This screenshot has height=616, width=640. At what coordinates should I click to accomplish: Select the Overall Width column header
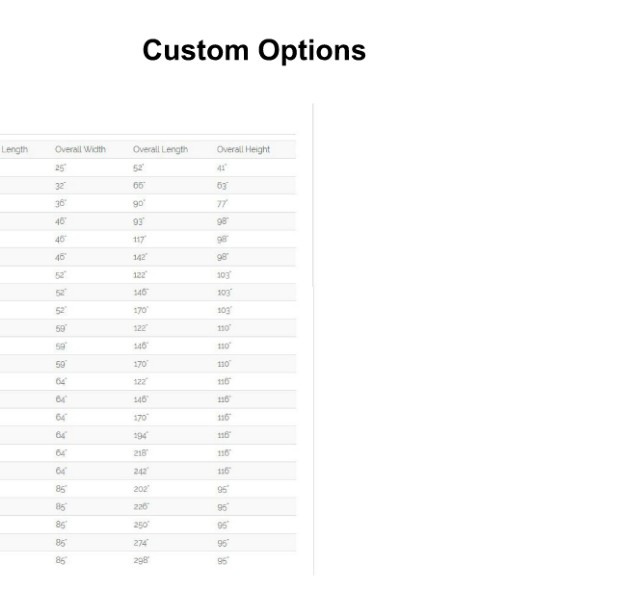click(x=80, y=149)
